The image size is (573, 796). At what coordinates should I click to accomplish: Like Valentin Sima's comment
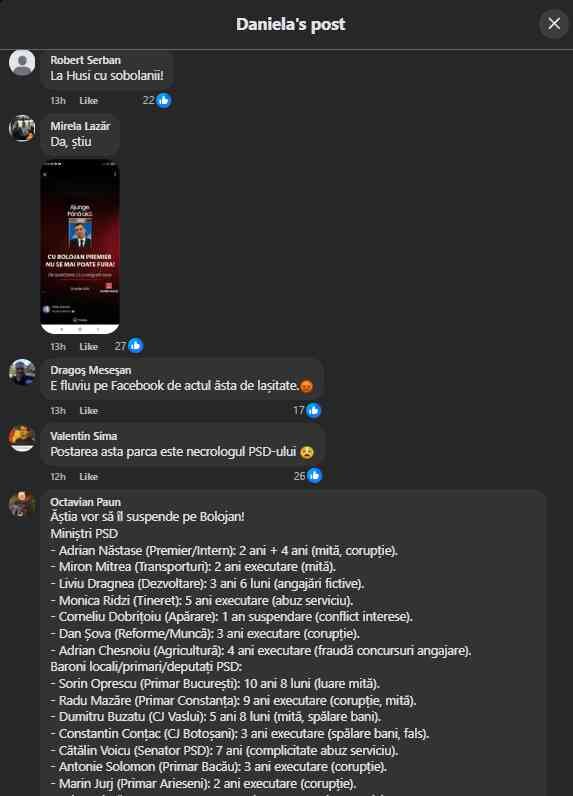pyautogui.click(x=88, y=477)
